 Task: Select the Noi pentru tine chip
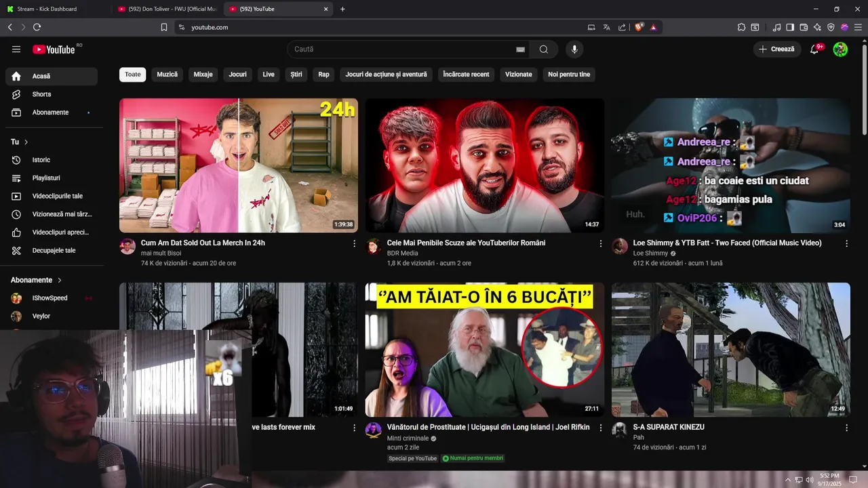click(569, 75)
